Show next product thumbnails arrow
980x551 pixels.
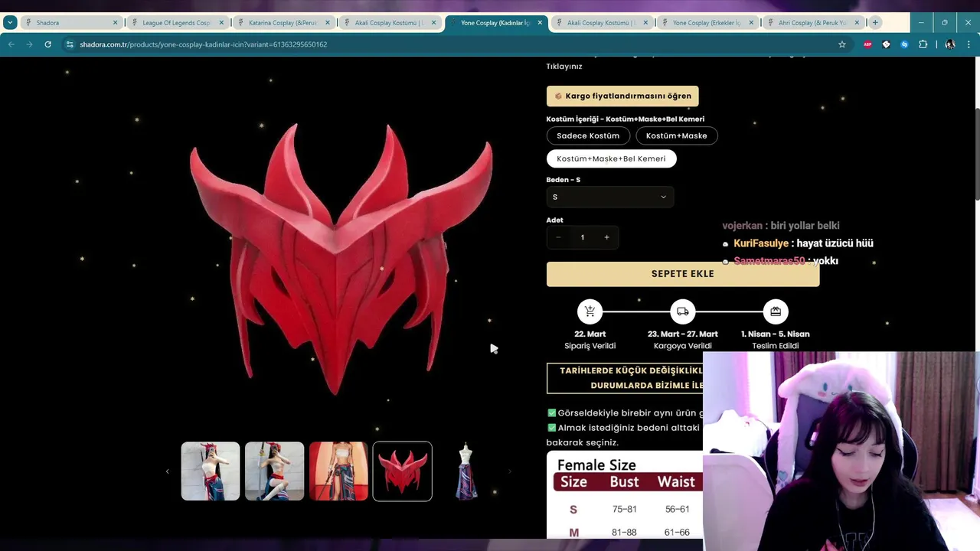(x=510, y=471)
